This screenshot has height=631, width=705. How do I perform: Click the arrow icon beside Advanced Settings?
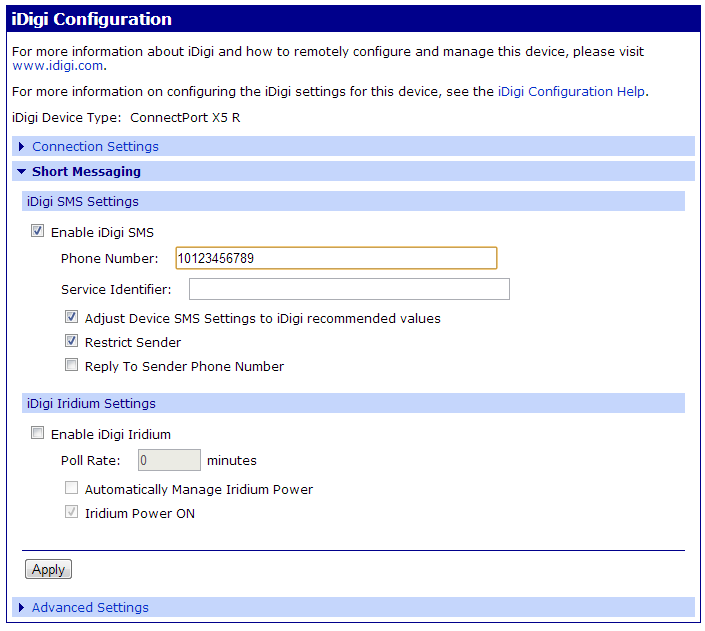22,608
